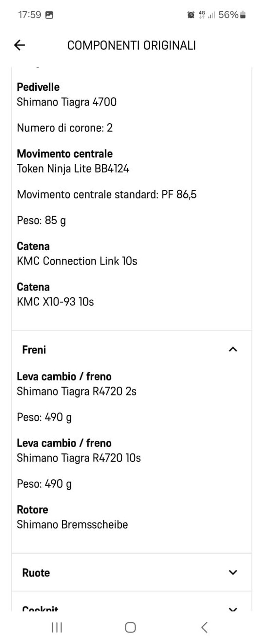Tap the COMPONENTI ORIGINALI page title
This screenshot has width=263, height=644.
(131, 45)
